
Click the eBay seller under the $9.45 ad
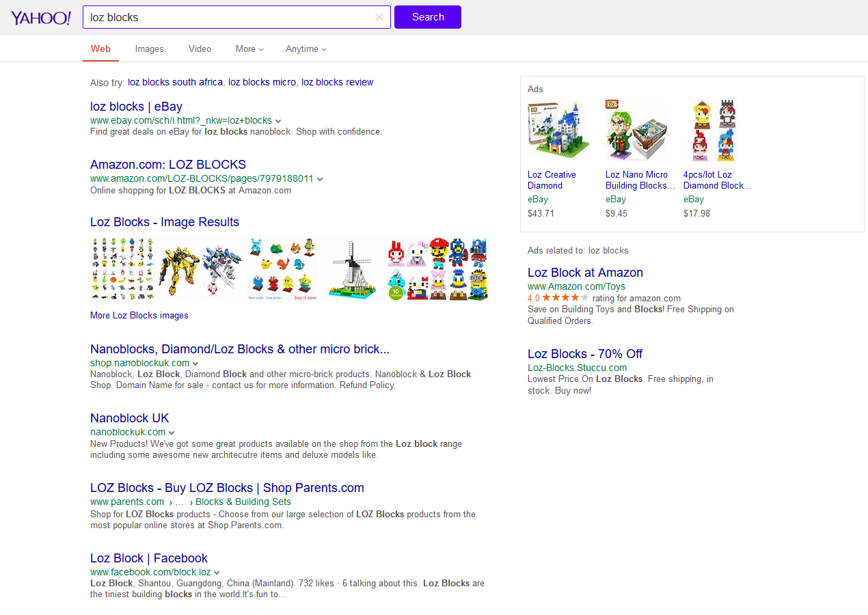(616, 199)
